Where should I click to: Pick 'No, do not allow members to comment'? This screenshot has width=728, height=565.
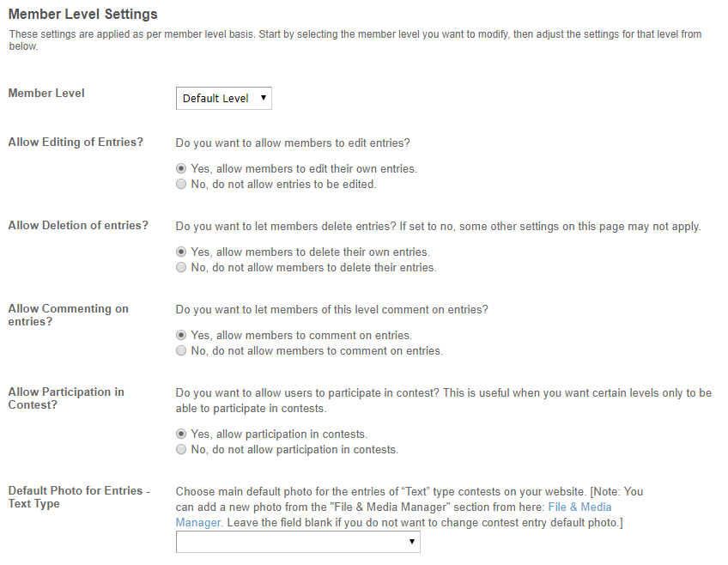pos(181,351)
